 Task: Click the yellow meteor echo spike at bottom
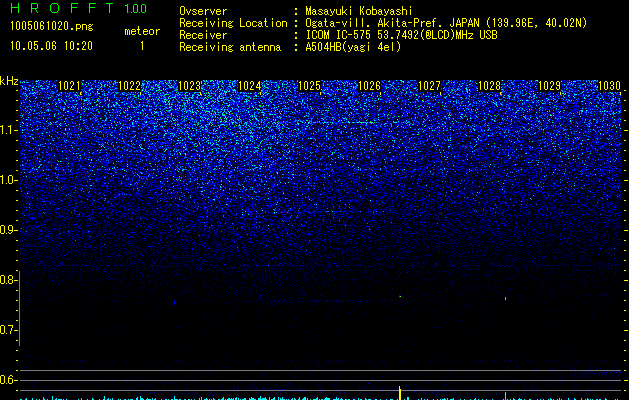coord(400,393)
